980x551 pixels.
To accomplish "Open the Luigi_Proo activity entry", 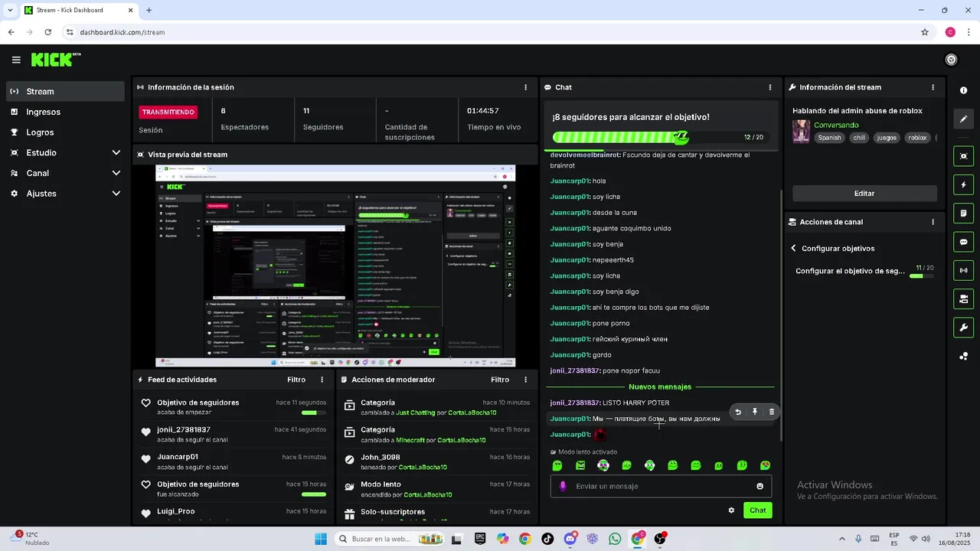I will [x=234, y=511].
